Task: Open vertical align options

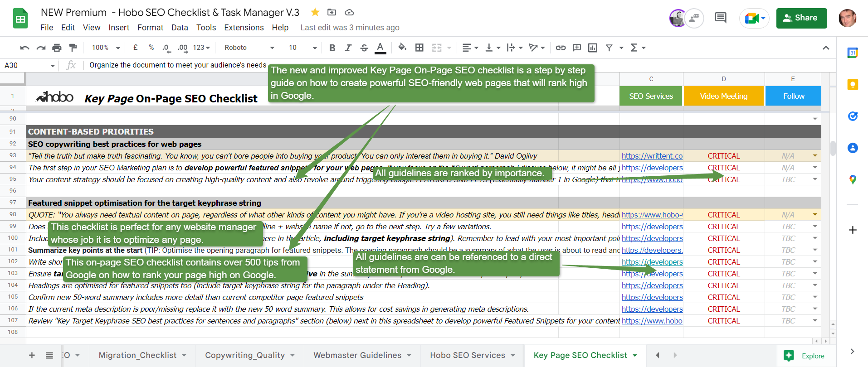Action: [x=493, y=48]
